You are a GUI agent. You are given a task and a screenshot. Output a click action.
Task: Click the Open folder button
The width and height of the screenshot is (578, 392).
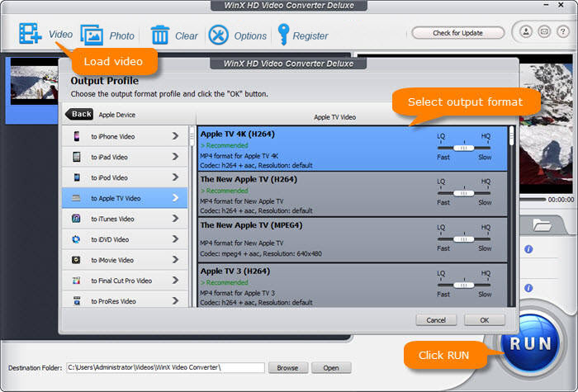[331, 368]
